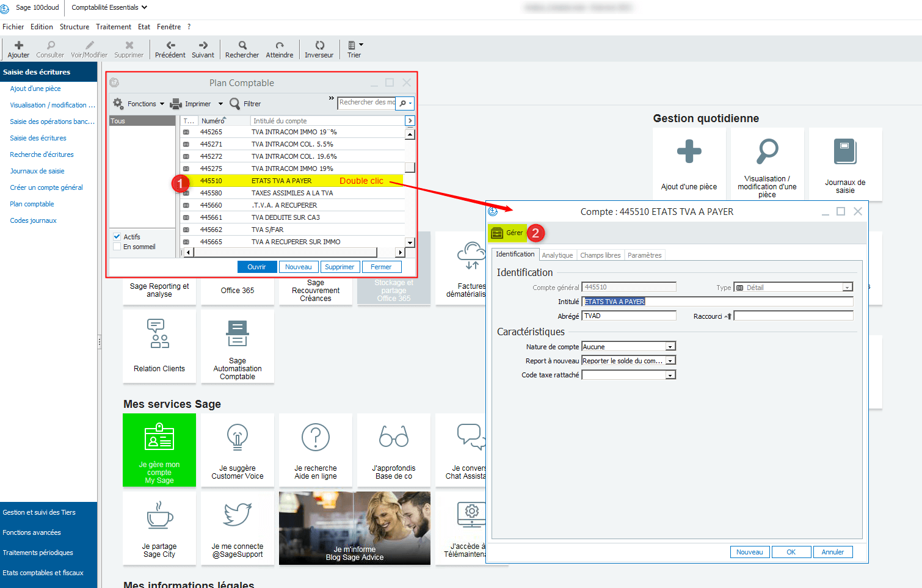Click the Ouvrir button in Plan Comptable
922x588 pixels.
tap(256, 267)
